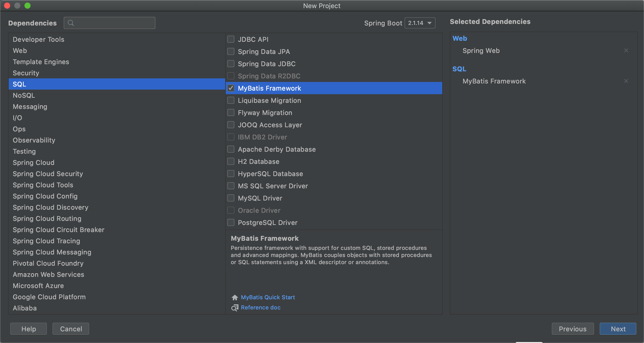Screen dimensions: 644x343
Task: Check the Spring Data JPA dependency
Action: point(231,51)
